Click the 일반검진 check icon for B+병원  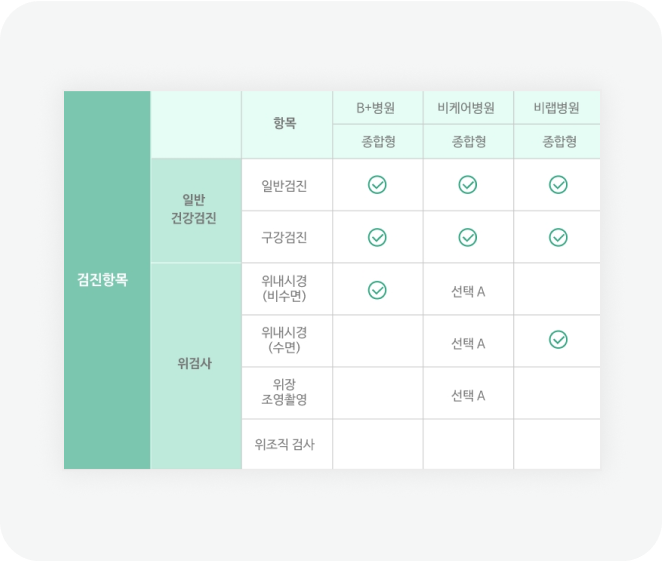coord(377,185)
